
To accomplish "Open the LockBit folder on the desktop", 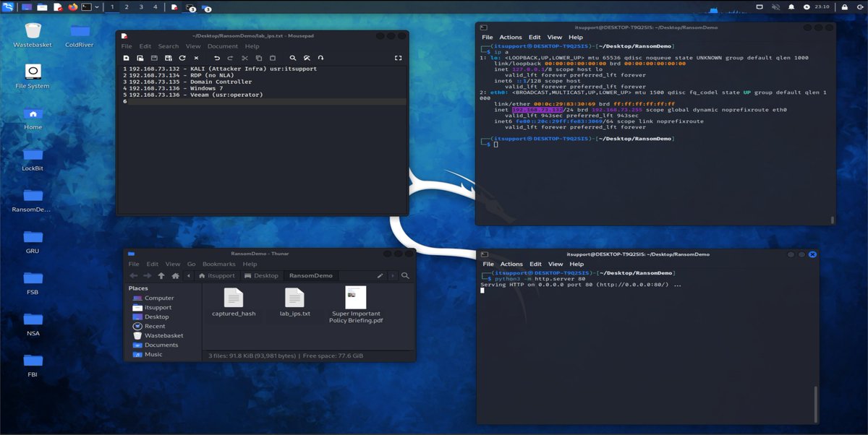I will tap(33, 160).
